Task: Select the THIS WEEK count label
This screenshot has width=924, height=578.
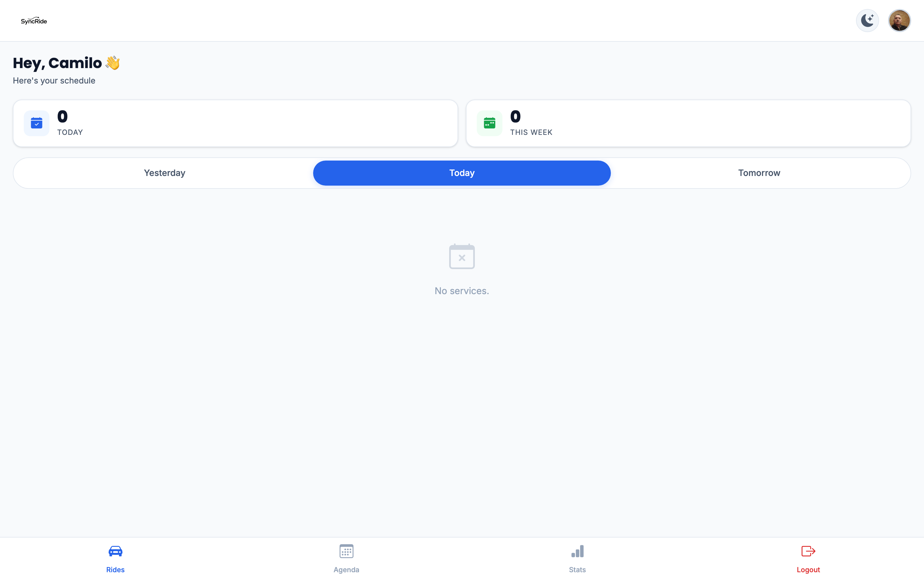Action: click(x=531, y=132)
